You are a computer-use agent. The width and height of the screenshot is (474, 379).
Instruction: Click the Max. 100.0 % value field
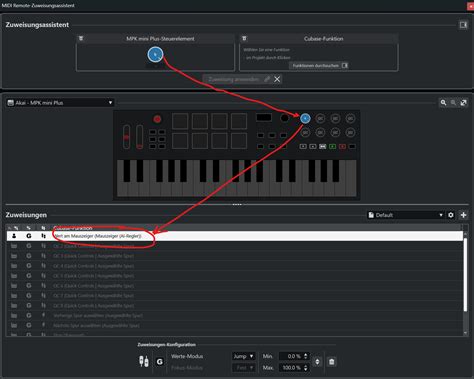(x=293, y=368)
